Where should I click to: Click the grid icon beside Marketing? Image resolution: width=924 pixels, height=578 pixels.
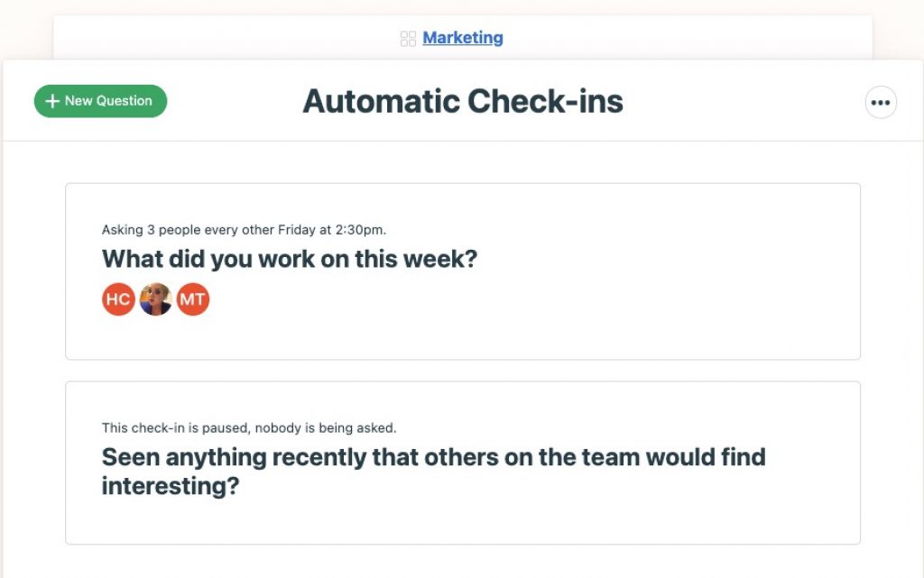408,39
